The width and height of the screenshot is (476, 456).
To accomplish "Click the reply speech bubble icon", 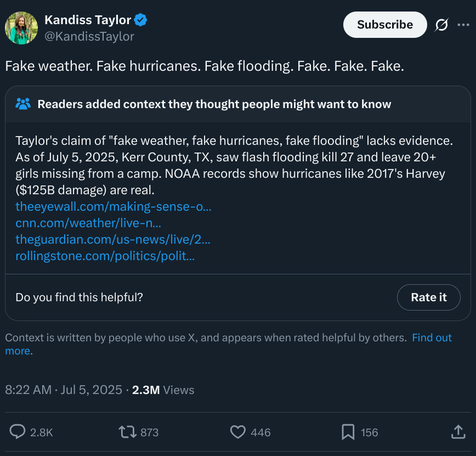I will (18, 432).
